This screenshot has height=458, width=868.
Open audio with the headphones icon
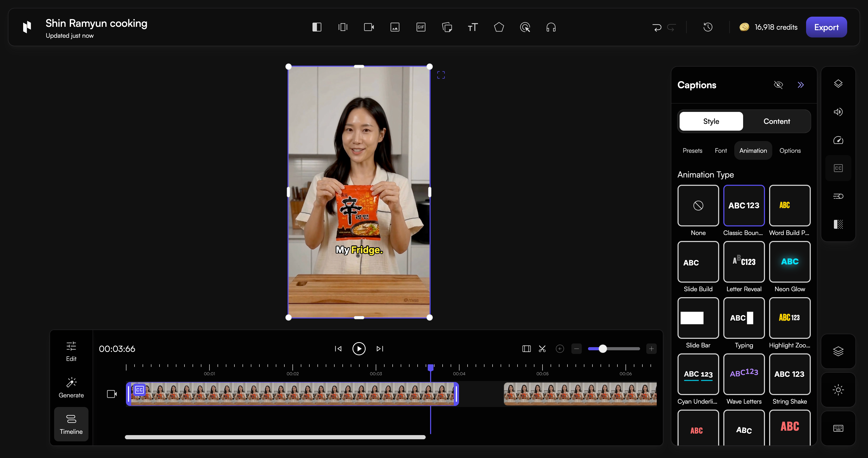(x=551, y=27)
